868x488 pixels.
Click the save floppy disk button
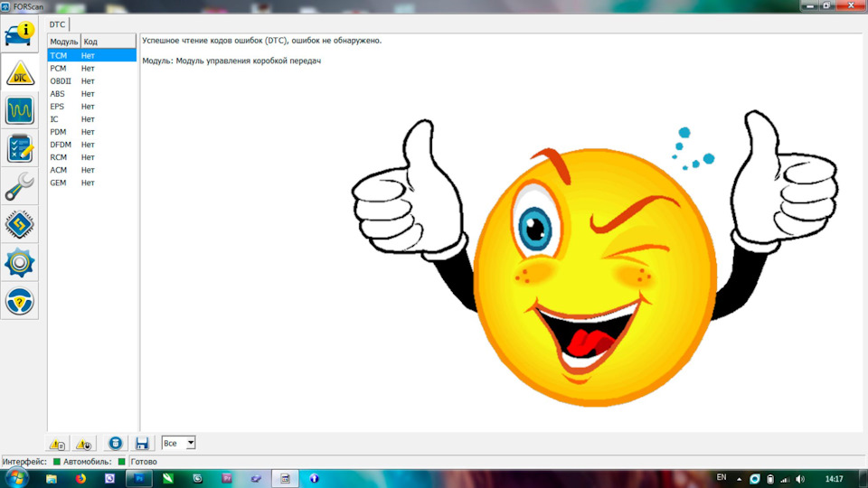coord(142,443)
